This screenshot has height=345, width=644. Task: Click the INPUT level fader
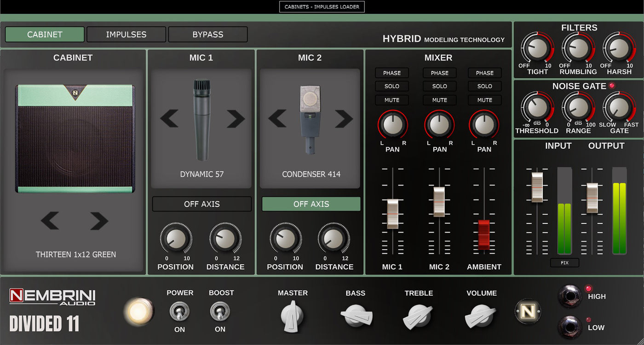pos(537,187)
